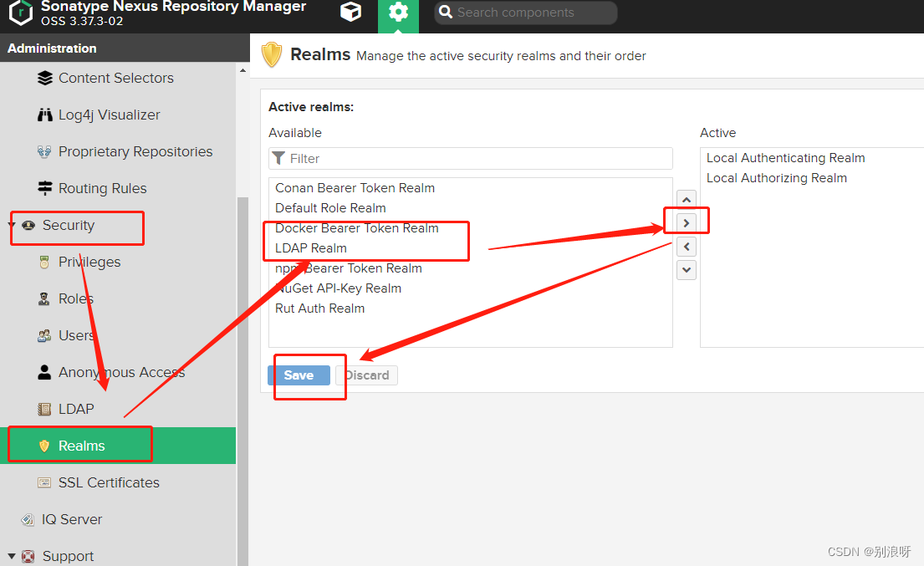Click the Anonymous Access silhouette icon
Image resolution: width=924 pixels, height=566 pixels.
click(44, 372)
